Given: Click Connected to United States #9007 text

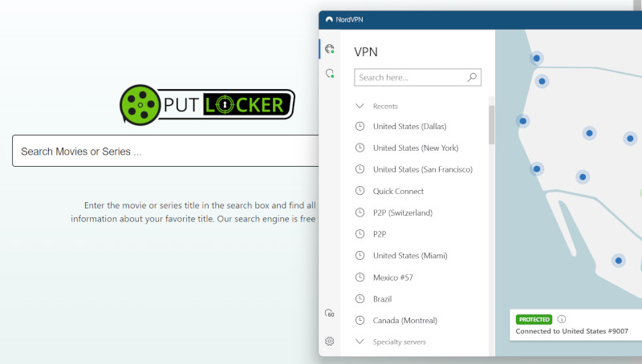Looking at the screenshot, I should coord(571,331).
